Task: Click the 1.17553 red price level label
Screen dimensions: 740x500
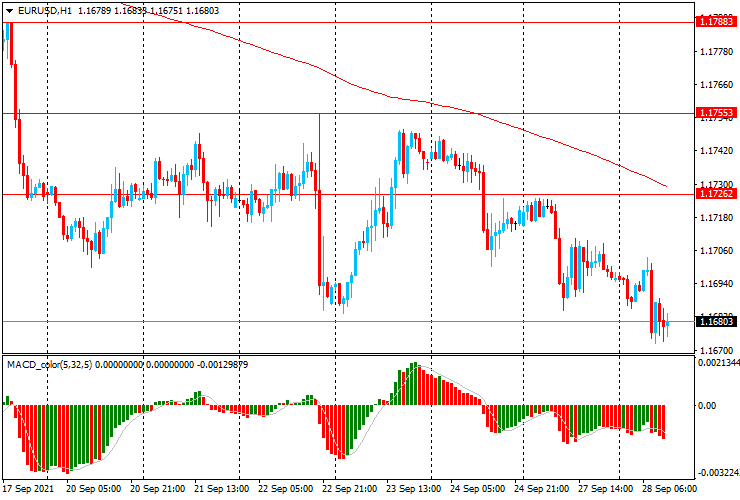Action: coord(716,112)
